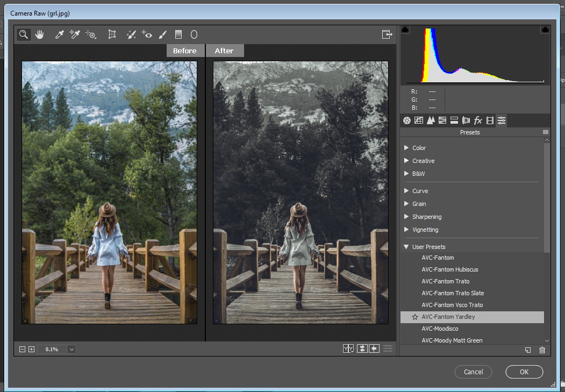This screenshot has width=565, height=392.
Task: Open the Presets panel flyout menu
Action: click(546, 132)
